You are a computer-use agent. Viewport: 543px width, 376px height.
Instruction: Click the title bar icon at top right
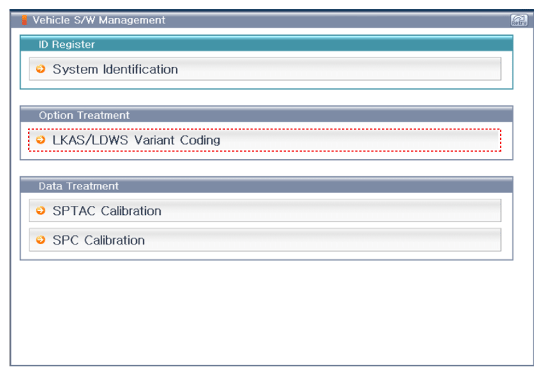pos(519,20)
